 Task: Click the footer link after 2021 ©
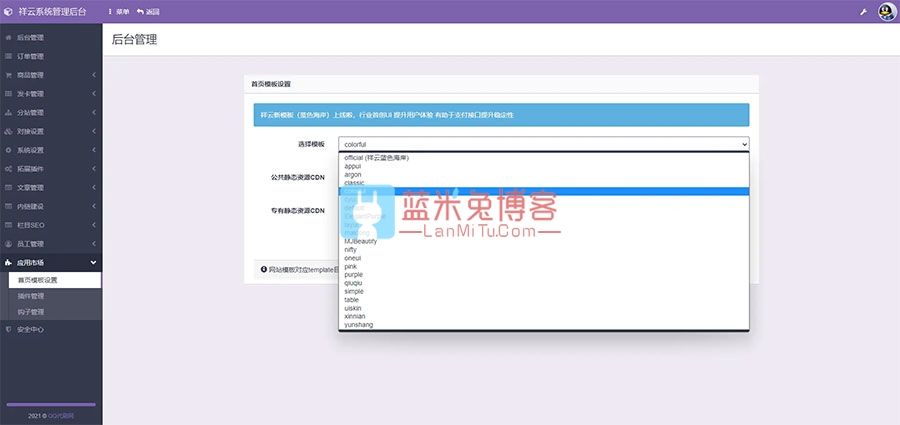point(61,416)
